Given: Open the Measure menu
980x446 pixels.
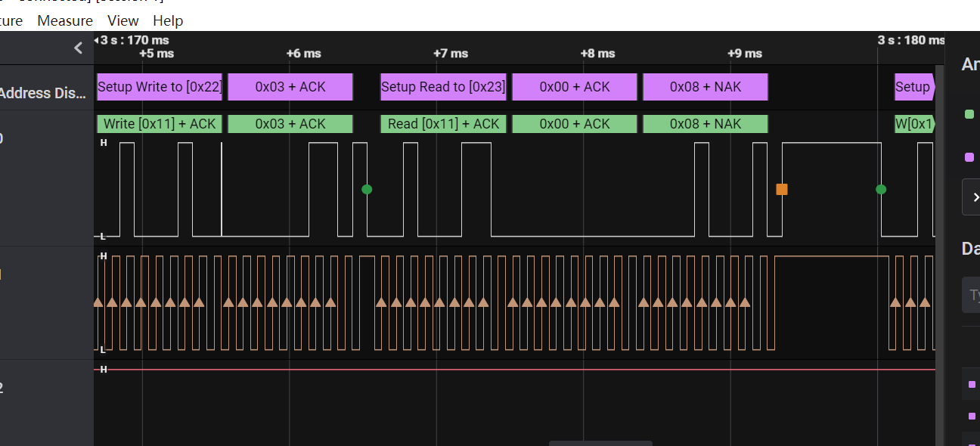Looking at the screenshot, I should [x=65, y=20].
